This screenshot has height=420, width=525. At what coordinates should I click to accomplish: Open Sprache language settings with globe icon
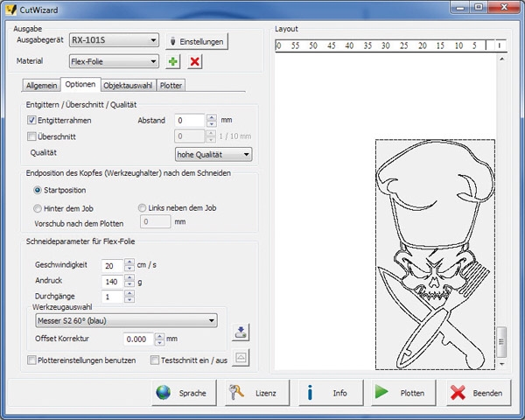182,393
